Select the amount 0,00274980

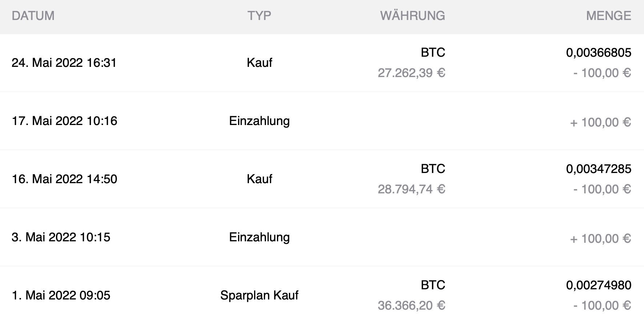599,285
